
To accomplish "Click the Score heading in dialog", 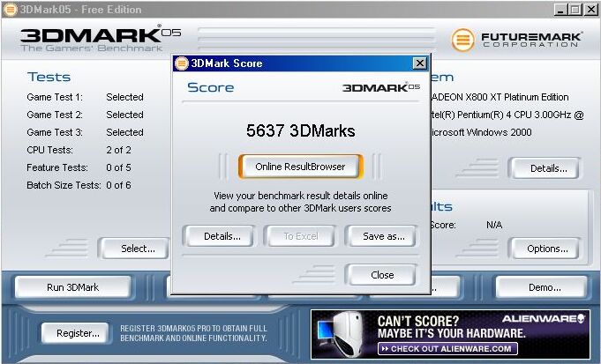I will [x=210, y=87].
